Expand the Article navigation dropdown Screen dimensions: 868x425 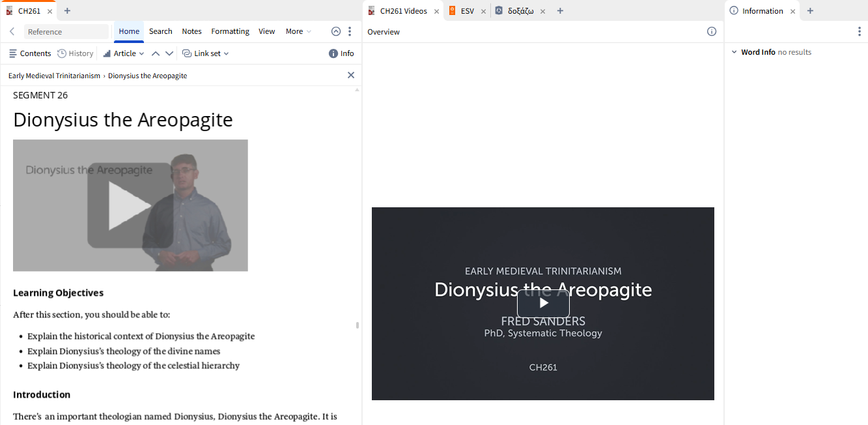(x=124, y=53)
